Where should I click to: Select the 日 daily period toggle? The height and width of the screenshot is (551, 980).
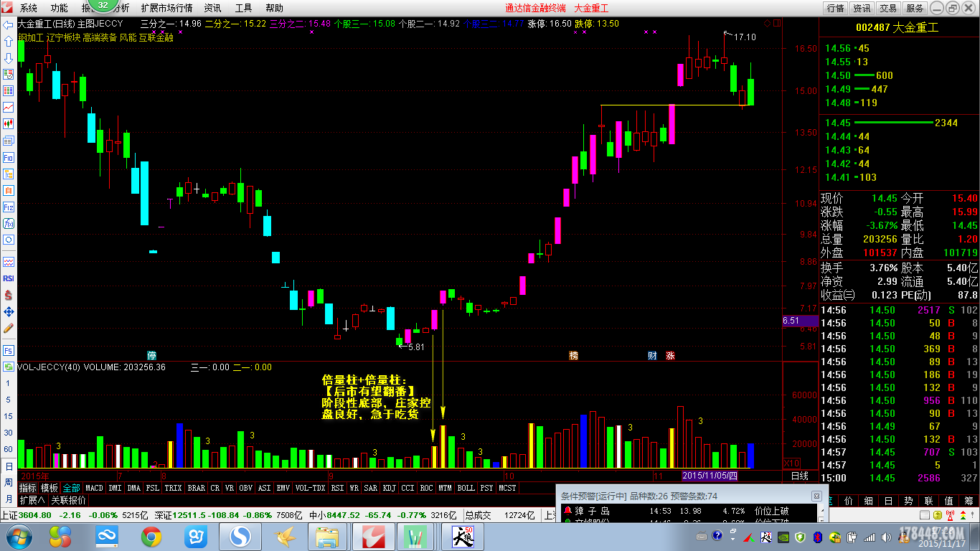8,466
